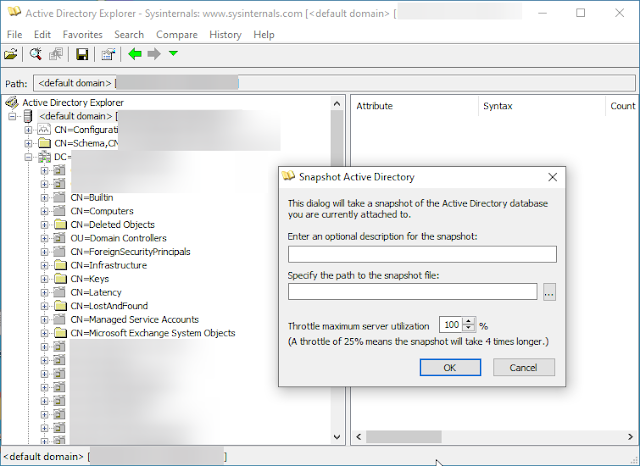This screenshot has width=640, height=466.
Task: Collapse the DC= domain node
Action: click(x=28, y=157)
